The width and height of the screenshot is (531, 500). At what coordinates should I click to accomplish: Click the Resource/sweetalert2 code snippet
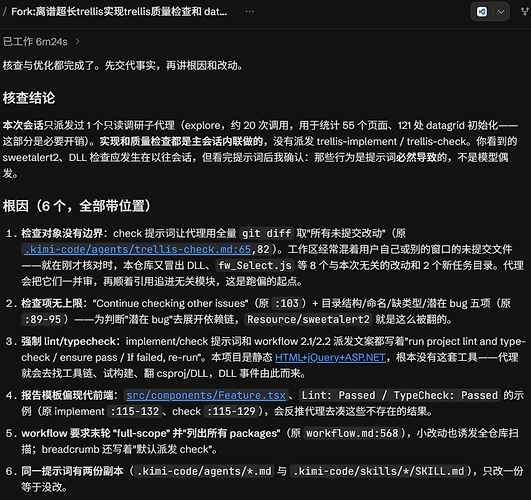click(x=308, y=319)
